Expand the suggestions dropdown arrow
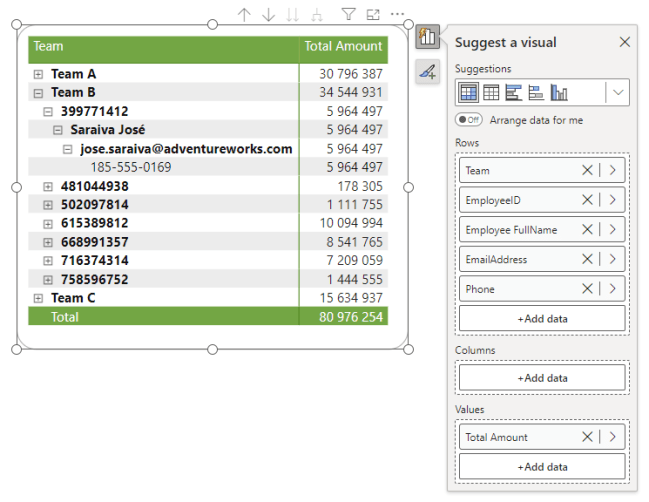The height and width of the screenshot is (502, 649). click(619, 93)
